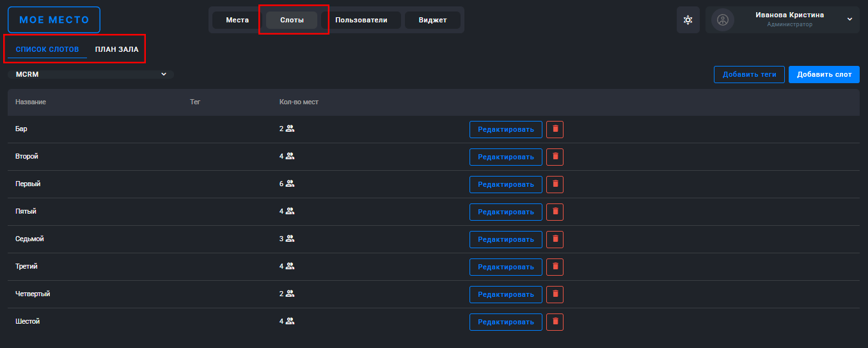Click the МОЕ МЕСТО logo

54,20
